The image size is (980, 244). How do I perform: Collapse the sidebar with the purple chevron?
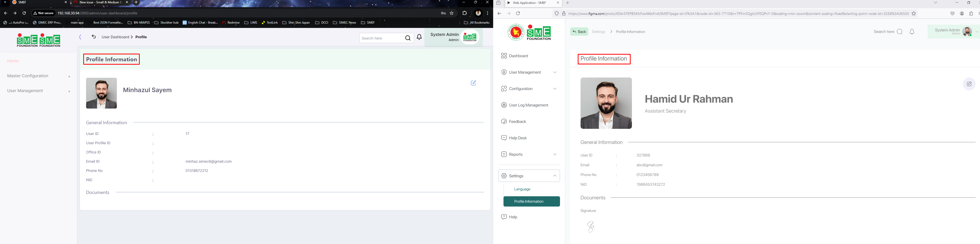click(80, 37)
